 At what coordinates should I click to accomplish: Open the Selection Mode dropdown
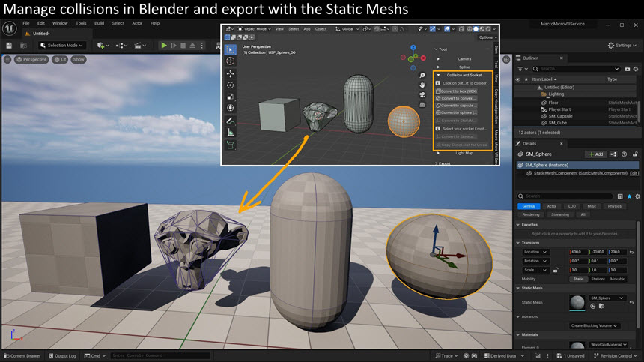pyautogui.click(x=61, y=46)
